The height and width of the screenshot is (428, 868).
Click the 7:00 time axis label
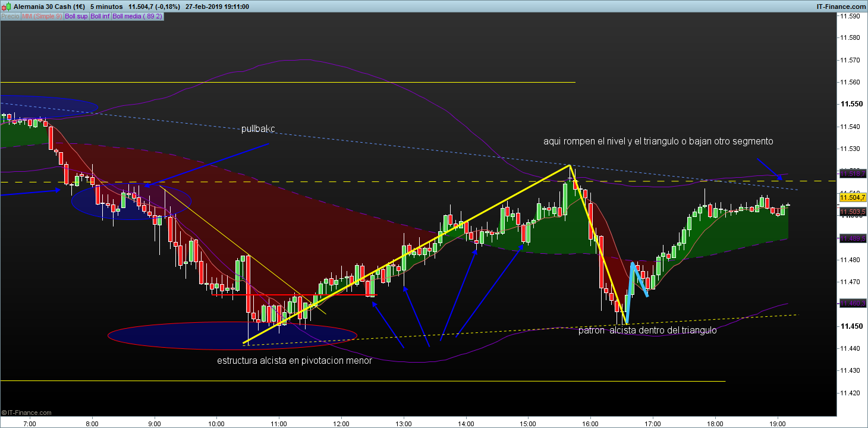point(30,424)
